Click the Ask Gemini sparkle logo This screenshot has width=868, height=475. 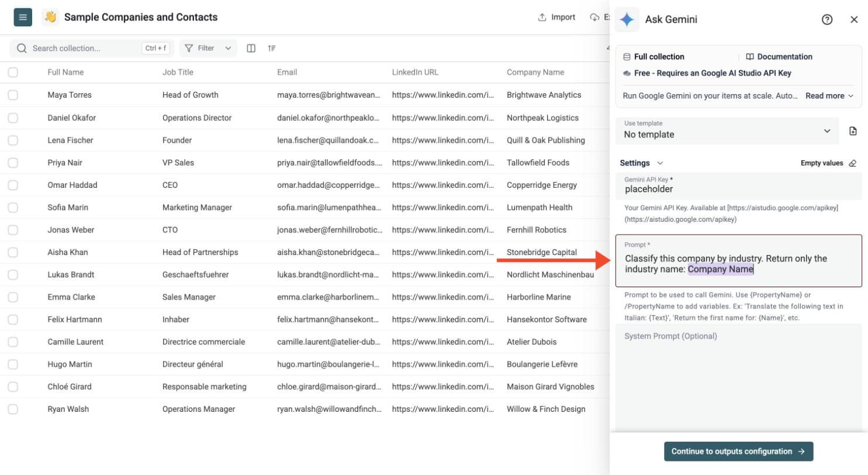tap(627, 19)
